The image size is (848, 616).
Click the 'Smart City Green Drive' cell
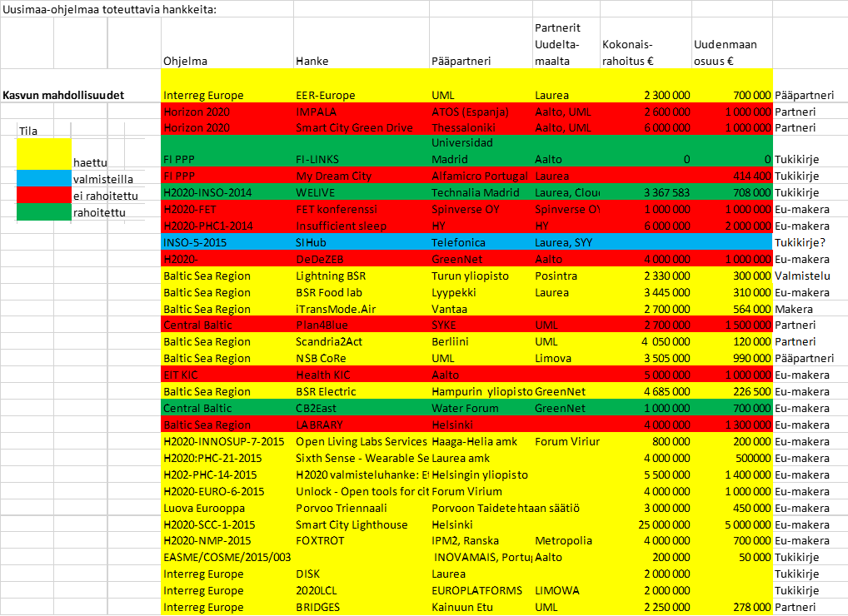tap(362, 127)
